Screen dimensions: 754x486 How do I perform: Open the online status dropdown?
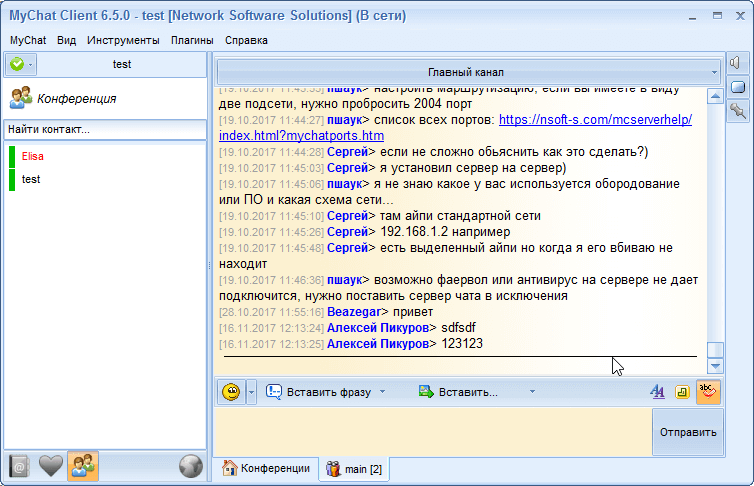[20, 64]
